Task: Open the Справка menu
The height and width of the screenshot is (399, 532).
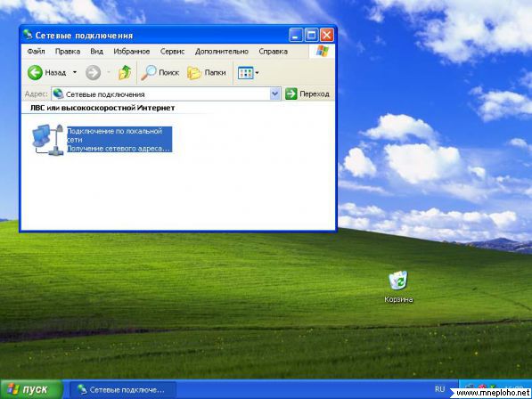Action: pos(273,52)
